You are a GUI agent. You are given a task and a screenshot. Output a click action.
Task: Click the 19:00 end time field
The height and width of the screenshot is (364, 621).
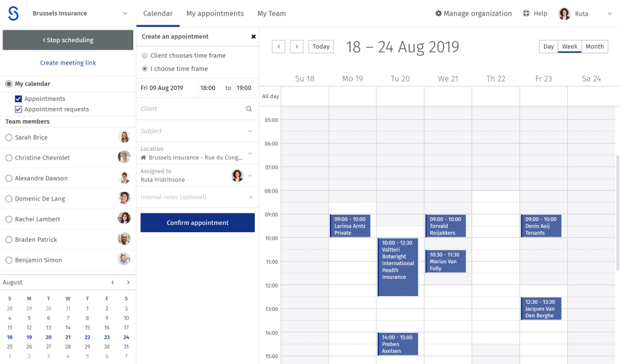244,88
